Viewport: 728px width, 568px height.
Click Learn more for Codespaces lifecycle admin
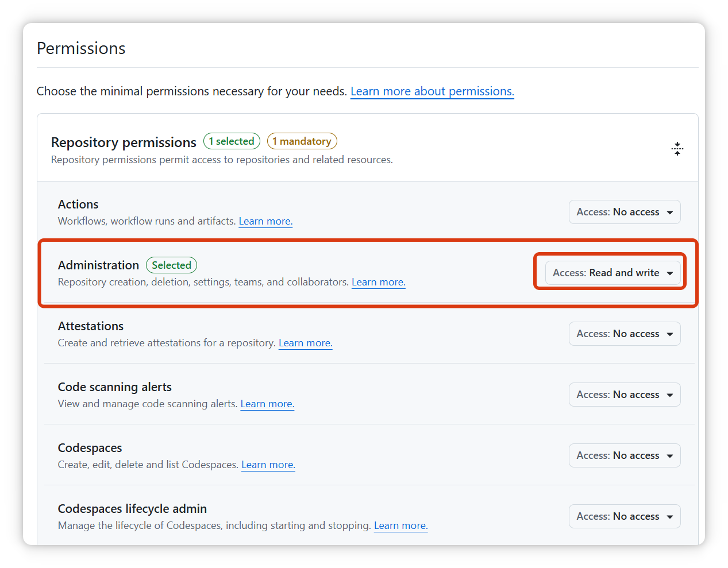400,526
